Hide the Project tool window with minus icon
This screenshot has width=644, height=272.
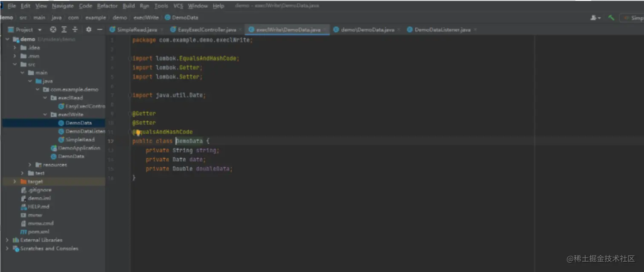click(x=100, y=29)
